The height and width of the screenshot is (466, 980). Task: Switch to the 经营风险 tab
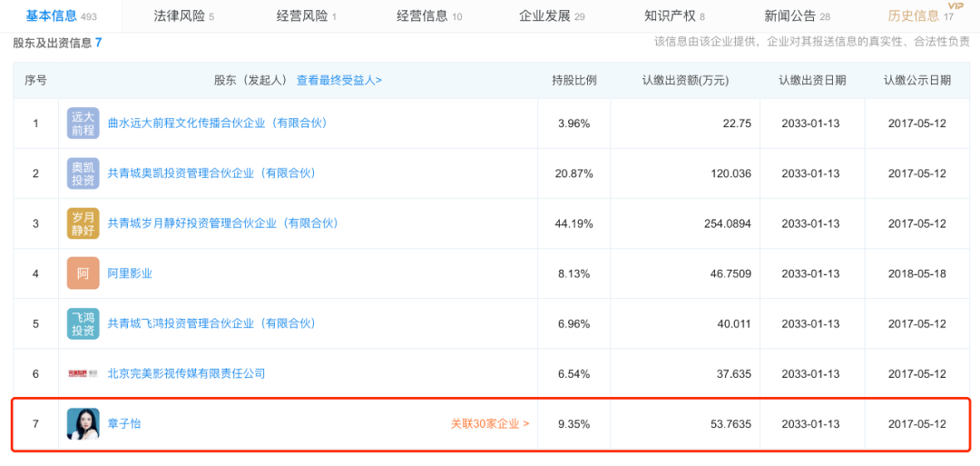pos(307,16)
